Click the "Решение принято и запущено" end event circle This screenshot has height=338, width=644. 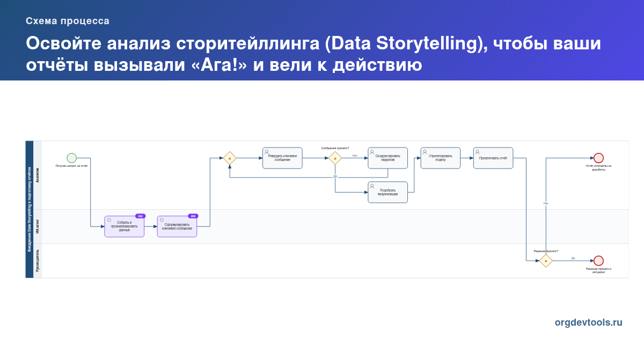pos(598,261)
